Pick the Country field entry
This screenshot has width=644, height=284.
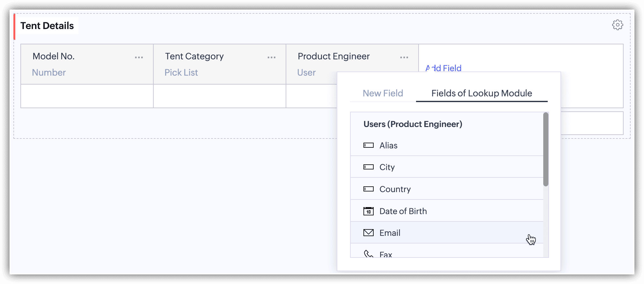(x=395, y=189)
